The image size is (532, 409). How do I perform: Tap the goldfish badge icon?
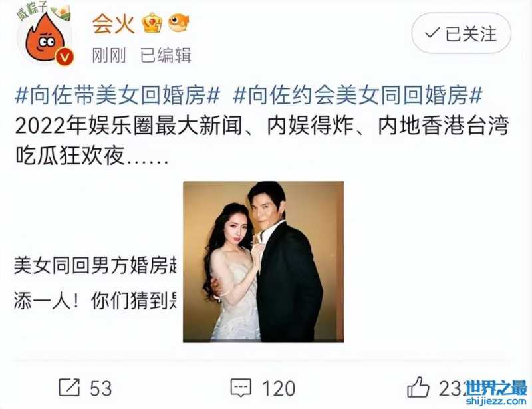pos(178,23)
